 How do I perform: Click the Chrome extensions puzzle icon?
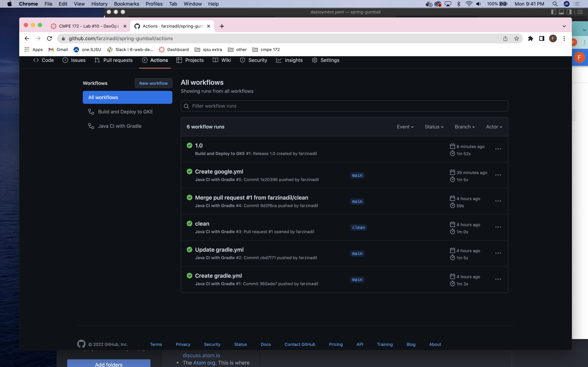click(530, 39)
